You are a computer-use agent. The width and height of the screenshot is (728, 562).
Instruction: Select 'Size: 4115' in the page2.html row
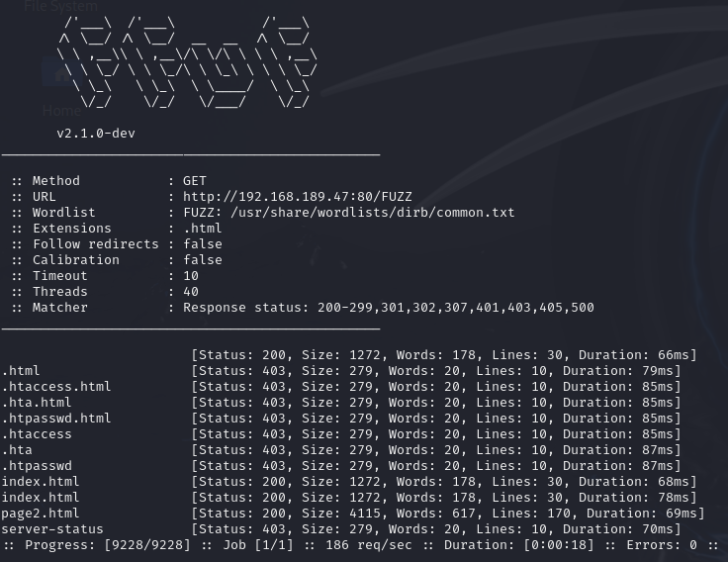341,514
